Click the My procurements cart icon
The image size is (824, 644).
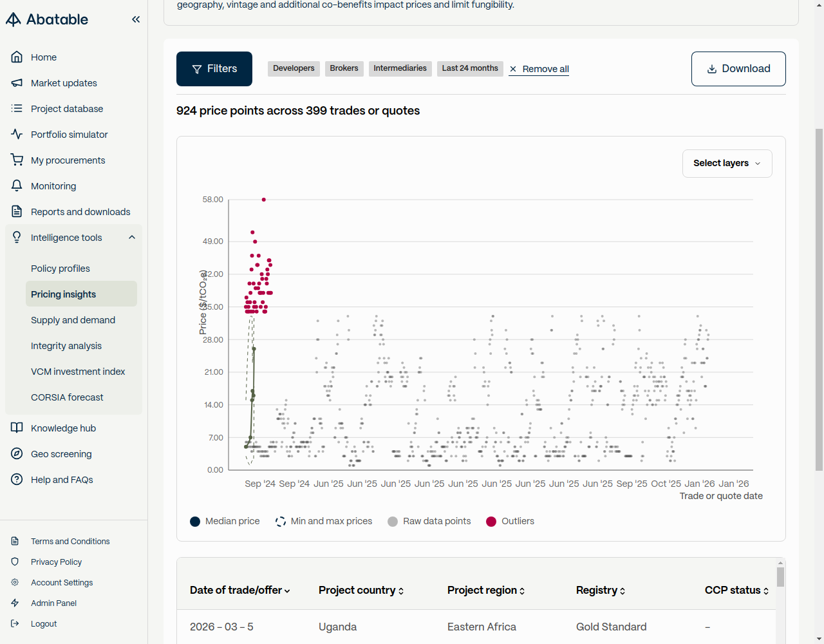pyautogui.click(x=17, y=160)
